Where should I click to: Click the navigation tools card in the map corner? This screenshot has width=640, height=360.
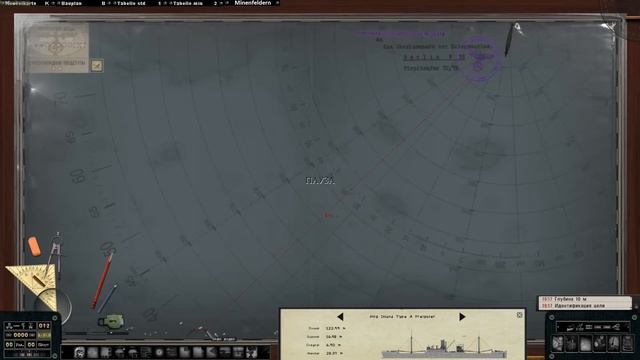57,47
